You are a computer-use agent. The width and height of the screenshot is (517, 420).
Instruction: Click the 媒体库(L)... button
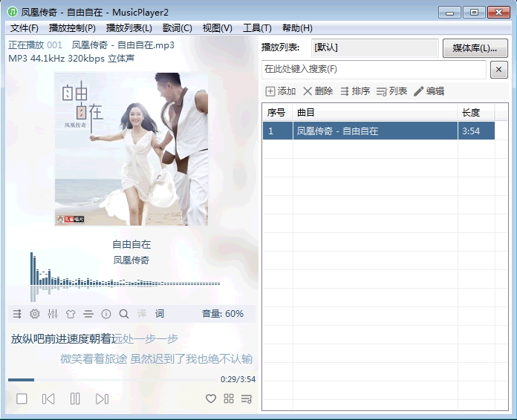pos(475,48)
